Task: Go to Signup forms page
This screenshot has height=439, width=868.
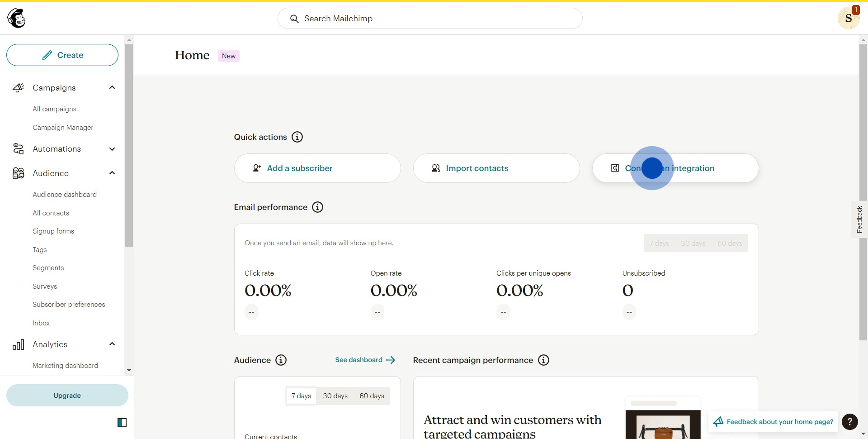Action: (x=53, y=231)
